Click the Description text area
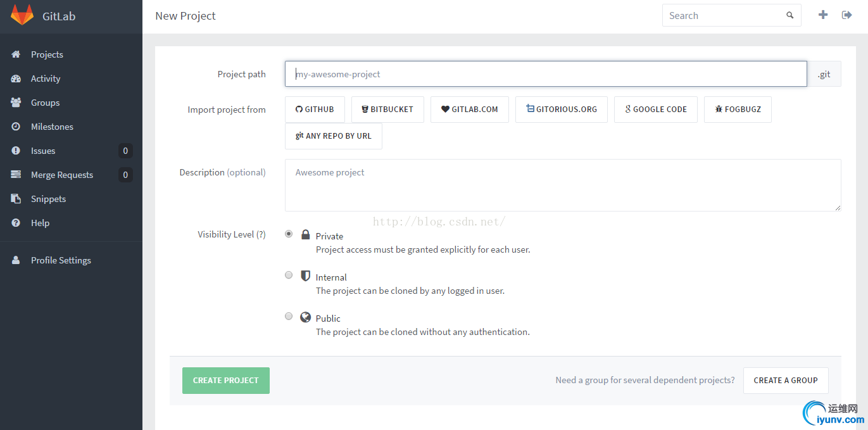The width and height of the screenshot is (868, 430). click(x=563, y=185)
